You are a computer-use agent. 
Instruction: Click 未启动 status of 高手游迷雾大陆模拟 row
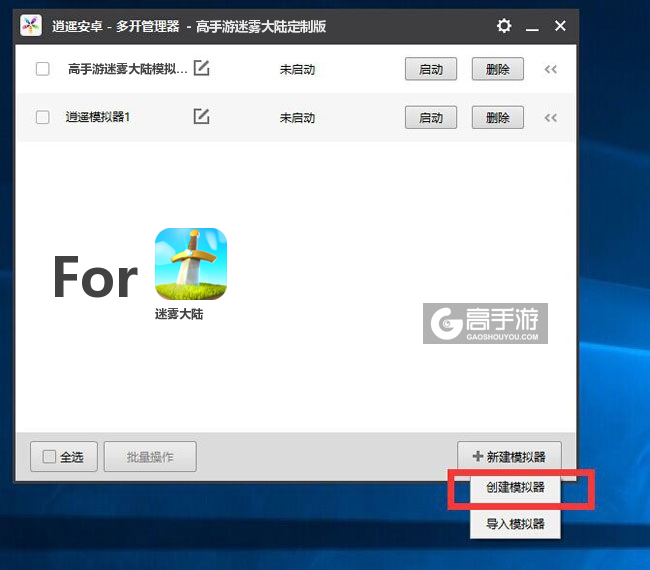click(x=297, y=69)
